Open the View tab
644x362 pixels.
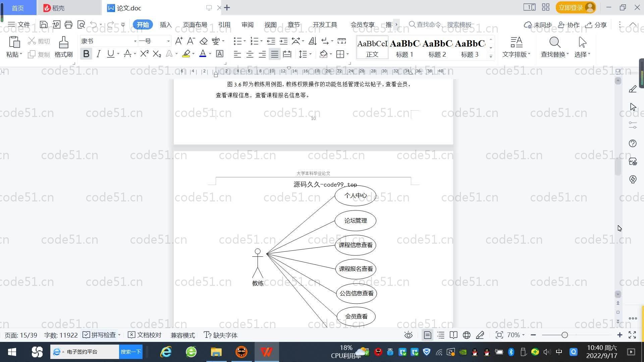click(270, 24)
